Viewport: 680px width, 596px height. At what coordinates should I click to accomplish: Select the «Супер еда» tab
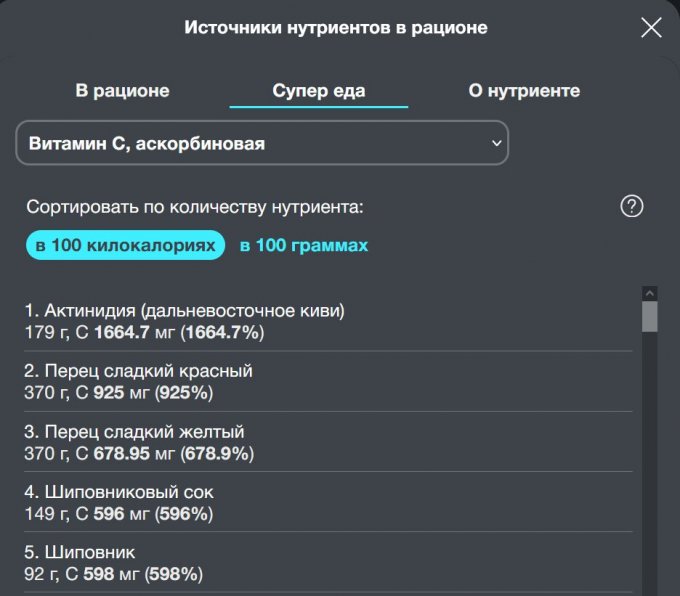click(319, 91)
